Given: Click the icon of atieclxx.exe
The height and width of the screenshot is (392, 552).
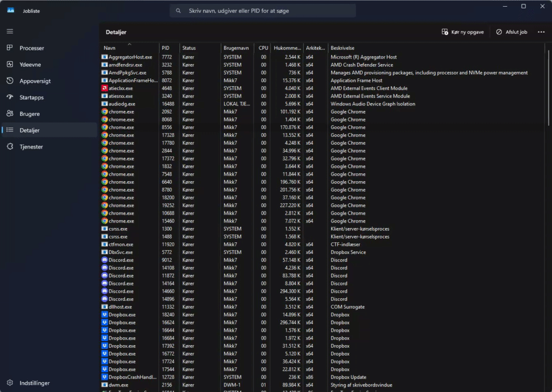Looking at the screenshot, I should pos(104,88).
